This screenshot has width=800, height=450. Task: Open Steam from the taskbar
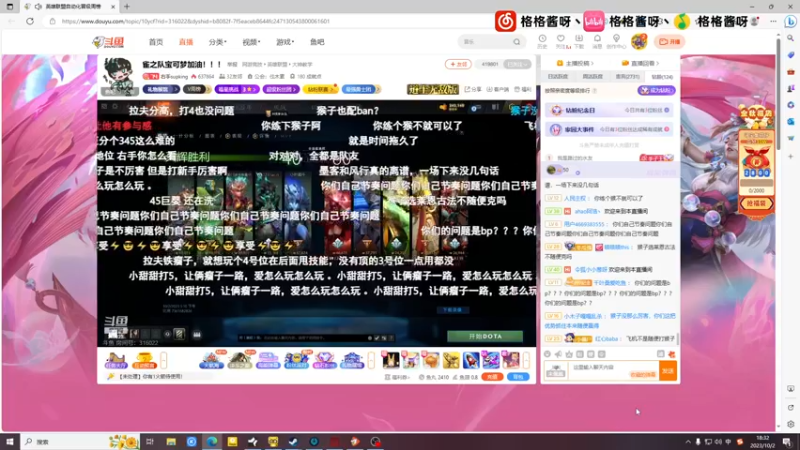coord(293,441)
